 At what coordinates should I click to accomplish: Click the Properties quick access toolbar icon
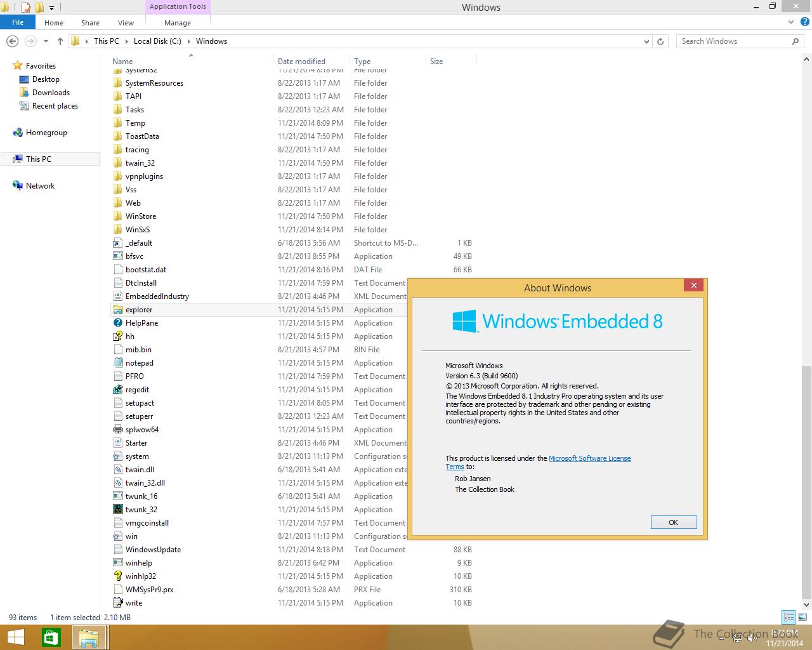pos(25,8)
